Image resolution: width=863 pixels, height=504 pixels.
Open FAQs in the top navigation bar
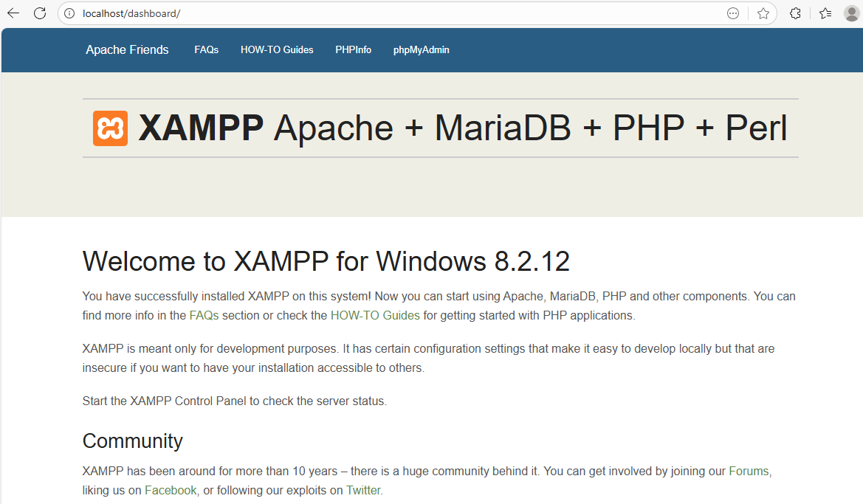click(x=206, y=50)
